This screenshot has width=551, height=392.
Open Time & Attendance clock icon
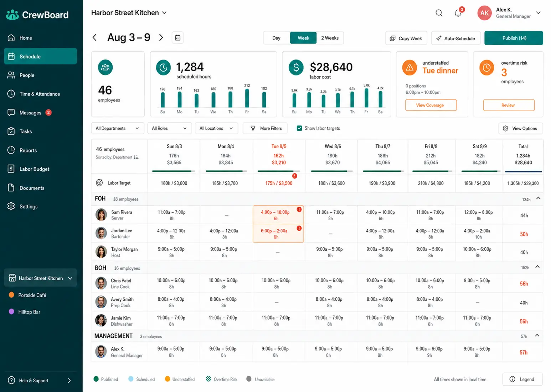11,94
